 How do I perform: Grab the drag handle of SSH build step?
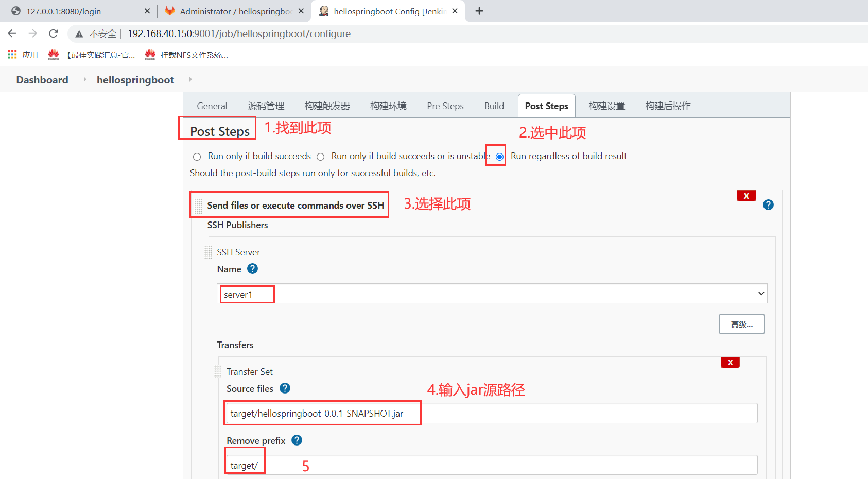click(198, 206)
